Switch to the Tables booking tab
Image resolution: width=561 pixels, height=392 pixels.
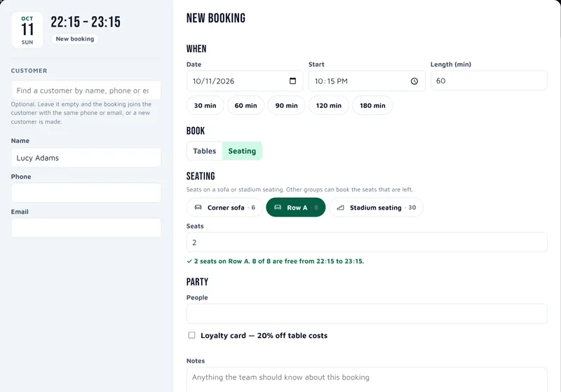[x=205, y=151]
